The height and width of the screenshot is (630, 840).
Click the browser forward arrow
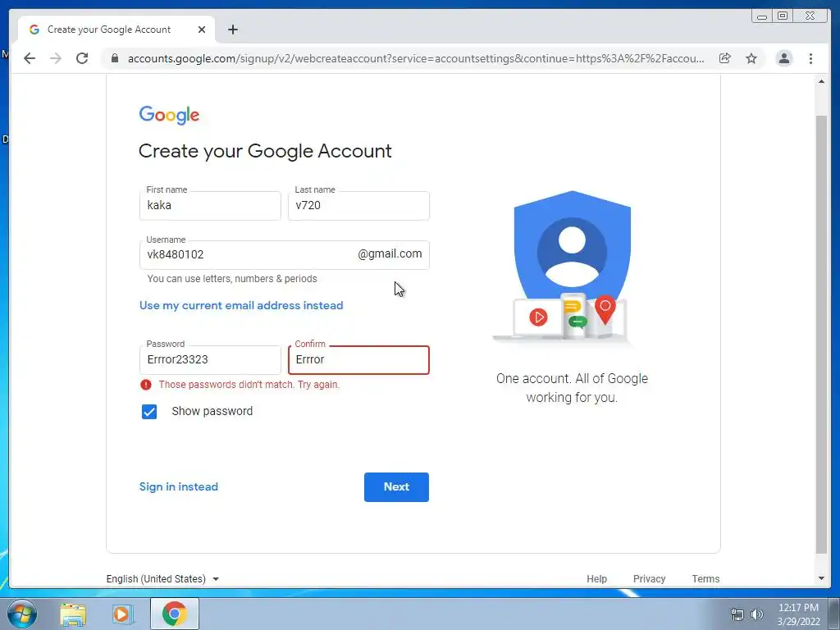56,58
